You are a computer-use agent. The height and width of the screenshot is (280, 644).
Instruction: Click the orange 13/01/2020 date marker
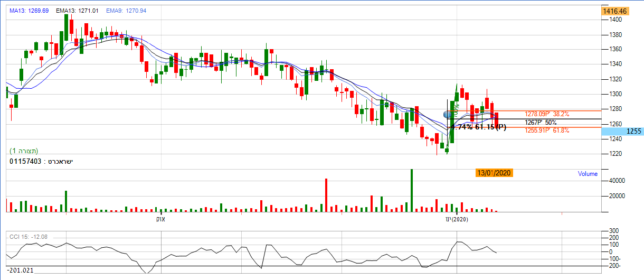493,173
